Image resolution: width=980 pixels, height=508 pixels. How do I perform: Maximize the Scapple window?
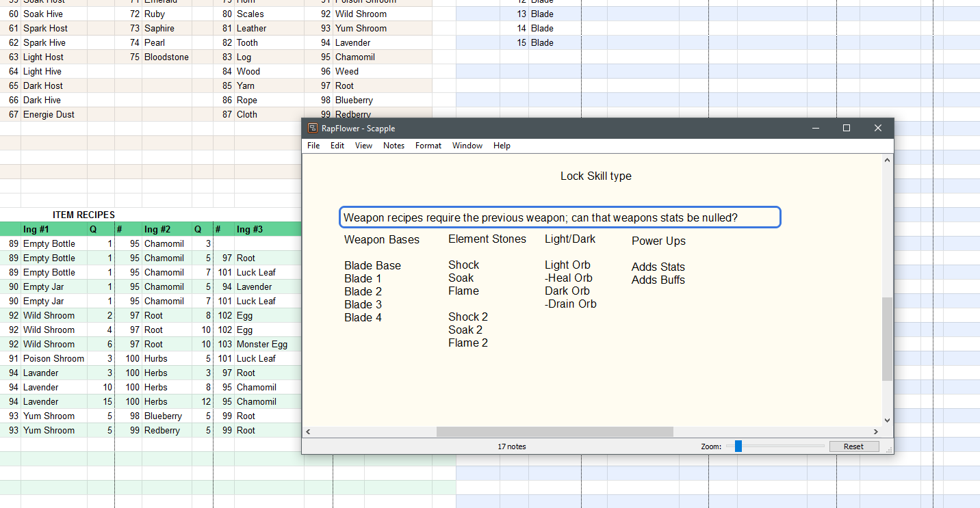847,128
